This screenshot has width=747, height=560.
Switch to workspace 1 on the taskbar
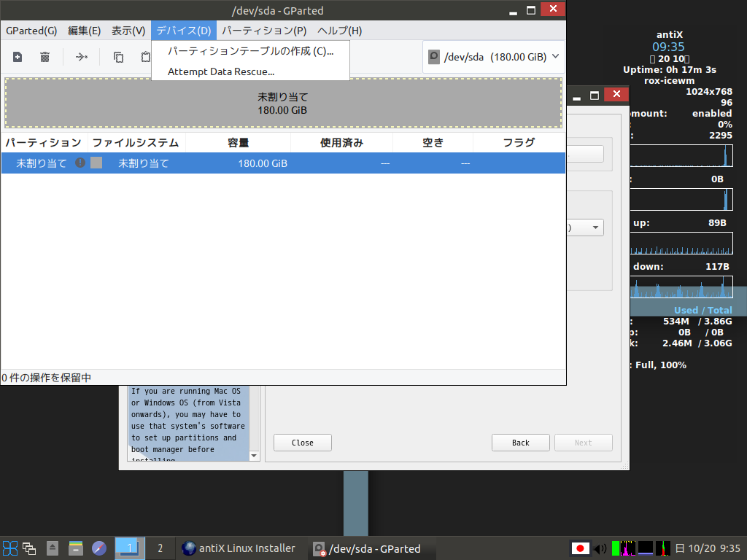pyautogui.click(x=130, y=548)
